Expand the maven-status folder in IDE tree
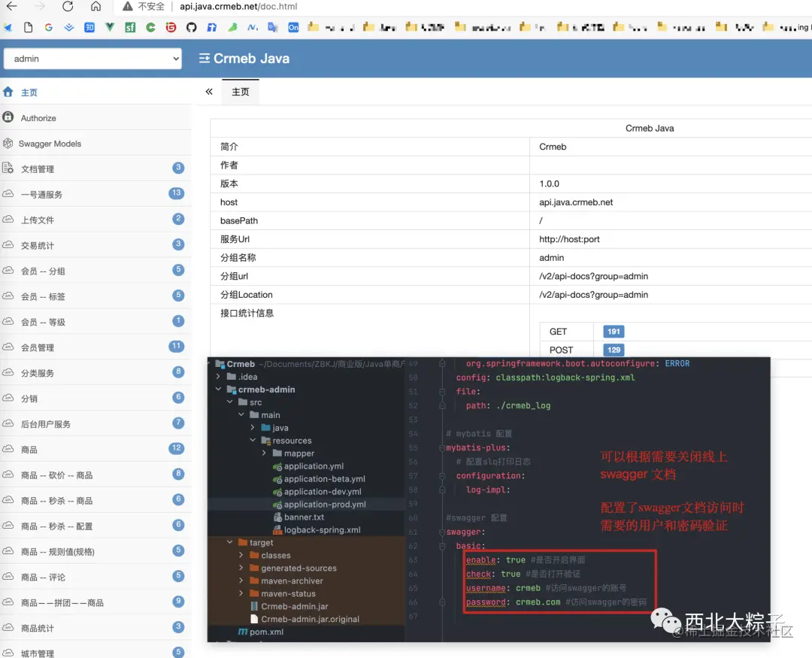This screenshot has width=812, height=658. coord(241,593)
